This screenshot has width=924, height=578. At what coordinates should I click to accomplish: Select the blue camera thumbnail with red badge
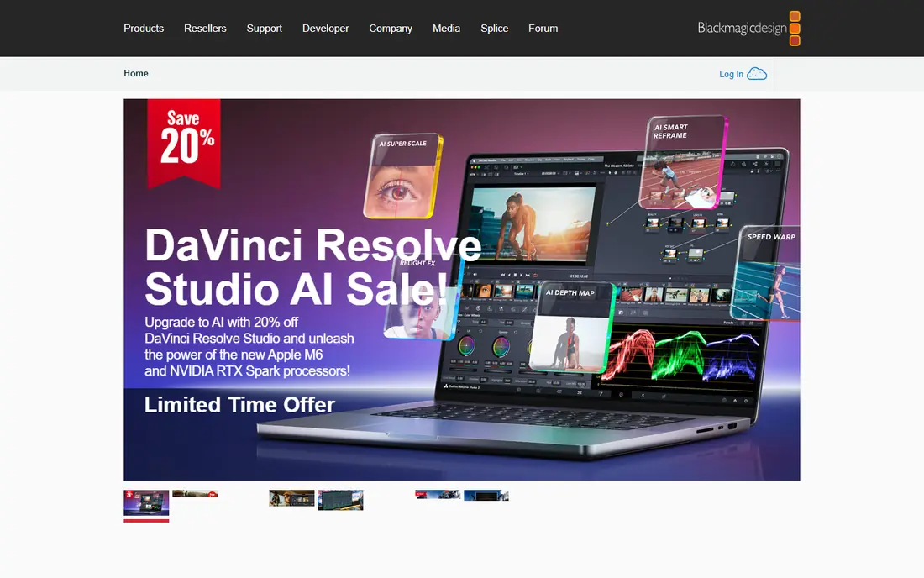[x=438, y=494]
